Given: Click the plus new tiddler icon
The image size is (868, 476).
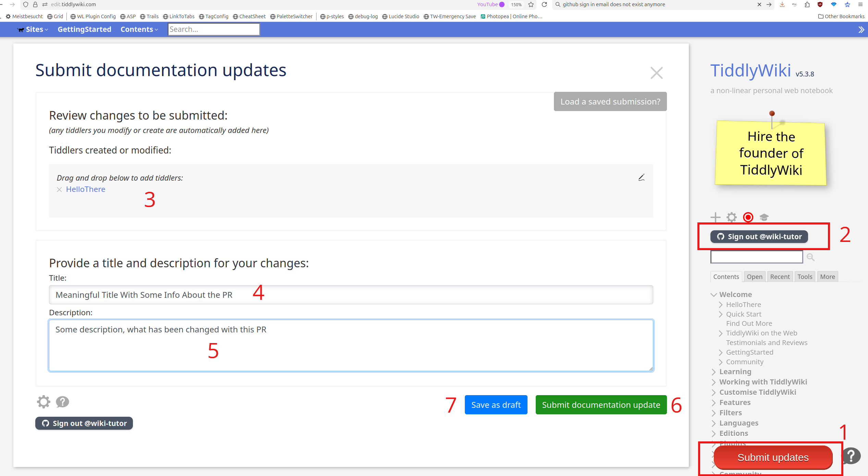Looking at the screenshot, I should (x=715, y=217).
